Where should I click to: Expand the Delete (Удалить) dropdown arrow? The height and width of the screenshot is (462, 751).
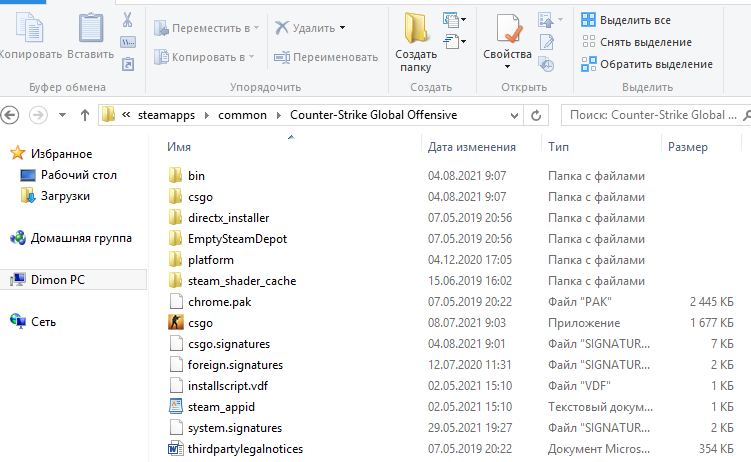[342, 28]
